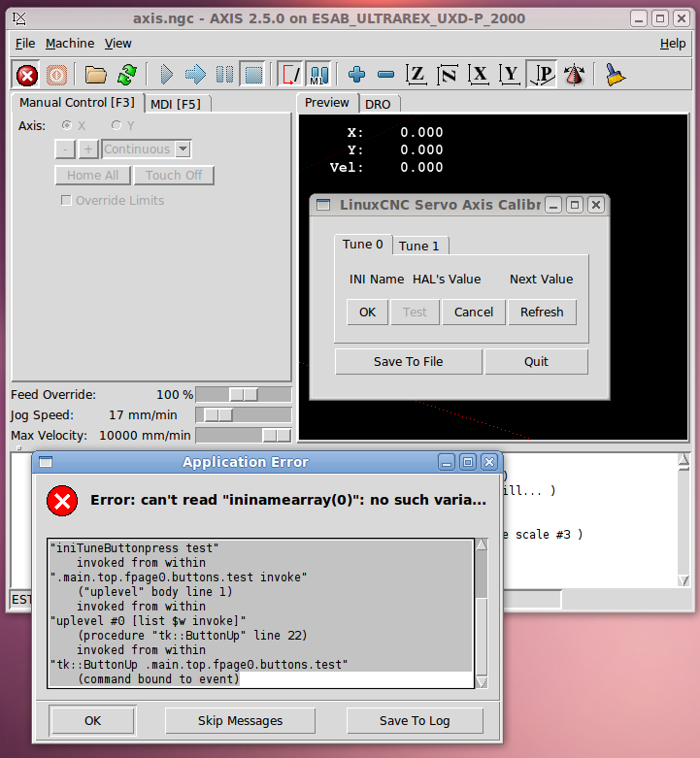Image resolution: width=700 pixels, height=758 pixels.
Task: Click the Step forward arrow icon
Action: (x=195, y=75)
